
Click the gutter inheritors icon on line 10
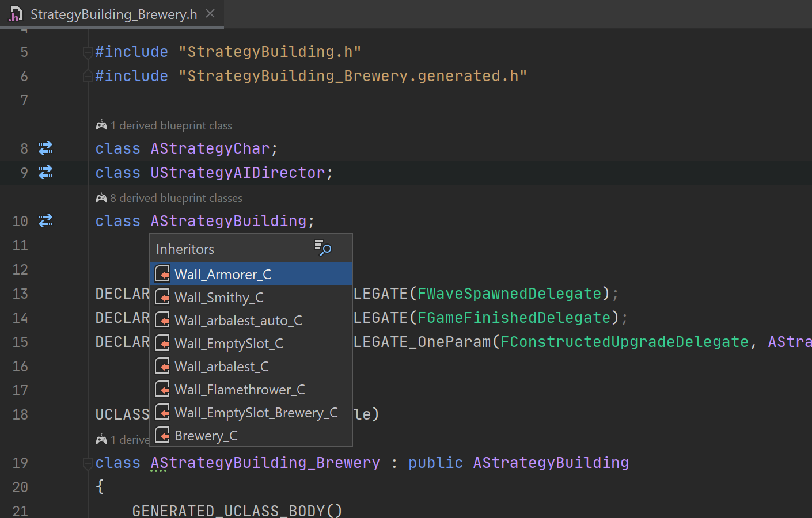45,221
